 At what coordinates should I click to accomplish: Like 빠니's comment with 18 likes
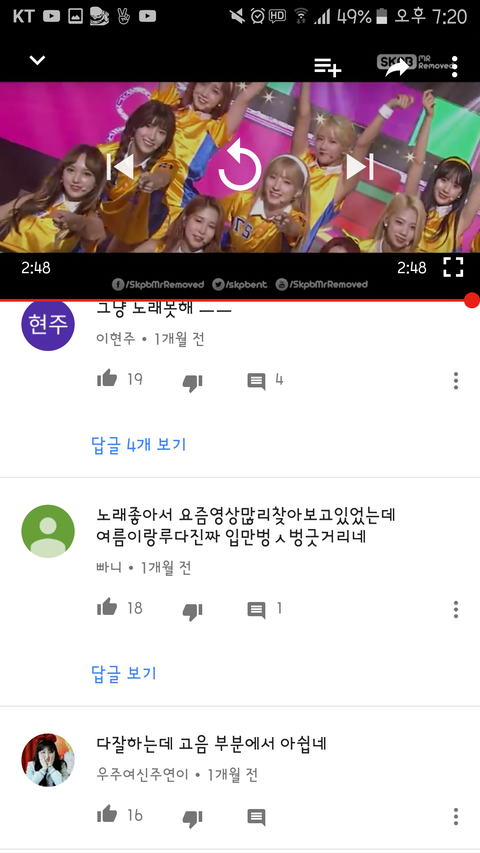coord(107,607)
